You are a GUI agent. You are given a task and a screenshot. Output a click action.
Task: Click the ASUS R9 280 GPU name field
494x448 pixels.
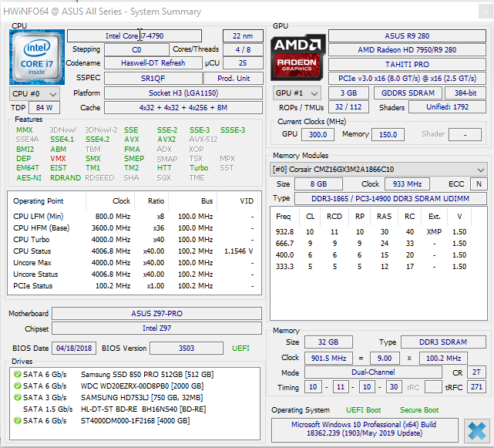click(407, 36)
